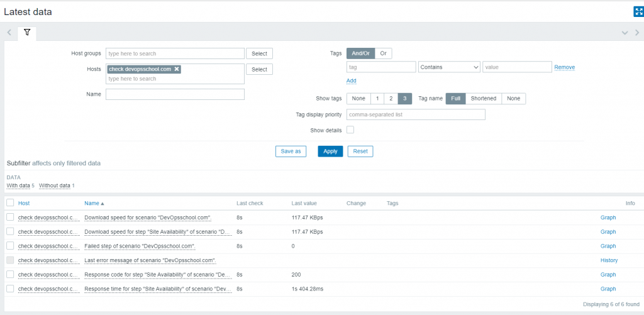Viewport: 644px width, 315px height.
Task: Click the left arrow beside filter tab
Action: tap(9, 32)
